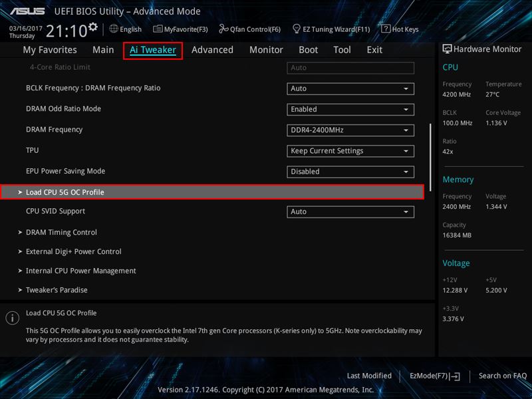Click the BIOS version copyright text

point(265,390)
